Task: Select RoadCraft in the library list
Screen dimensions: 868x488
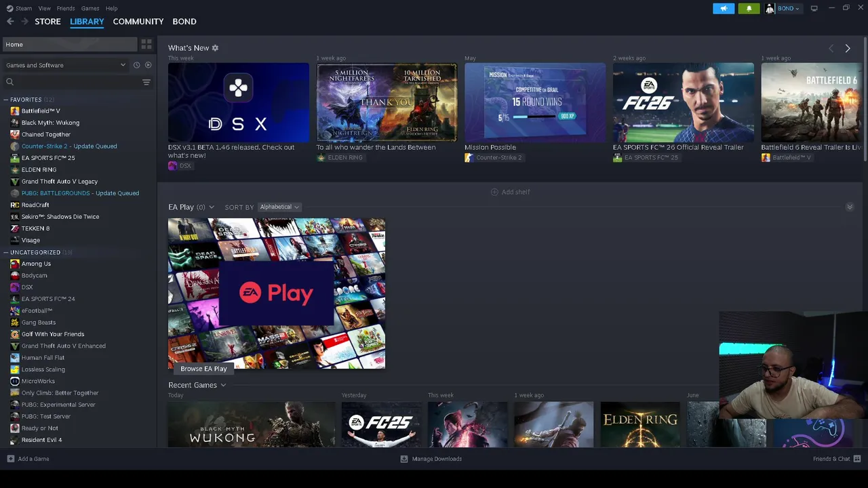Action: tap(35, 205)
